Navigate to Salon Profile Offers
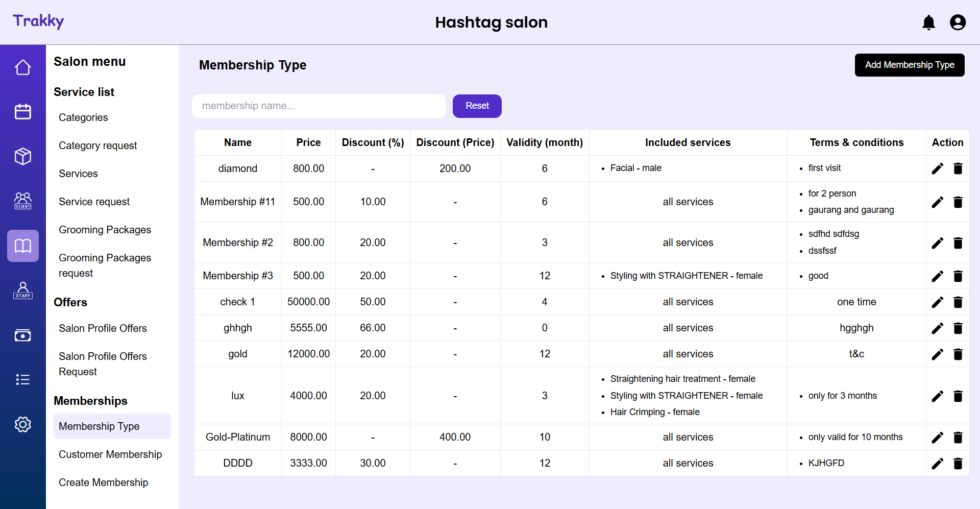Image resolution: width=980 pixels, height=509 pixels. pos(103,328)
